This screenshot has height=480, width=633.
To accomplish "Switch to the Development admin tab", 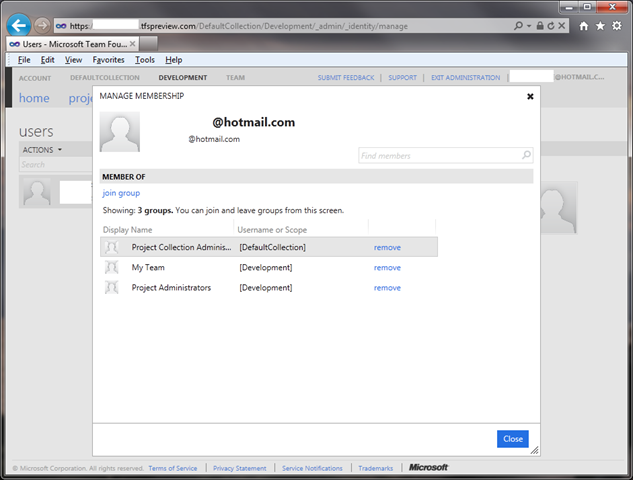I will tap(182, 77).
